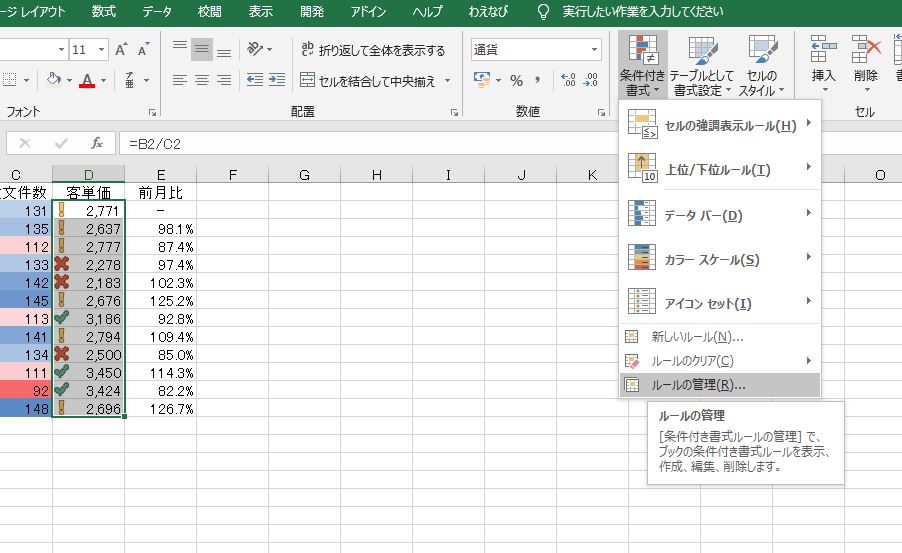
Task: Center text horizontally in alignment group
Action: (202, 80)
